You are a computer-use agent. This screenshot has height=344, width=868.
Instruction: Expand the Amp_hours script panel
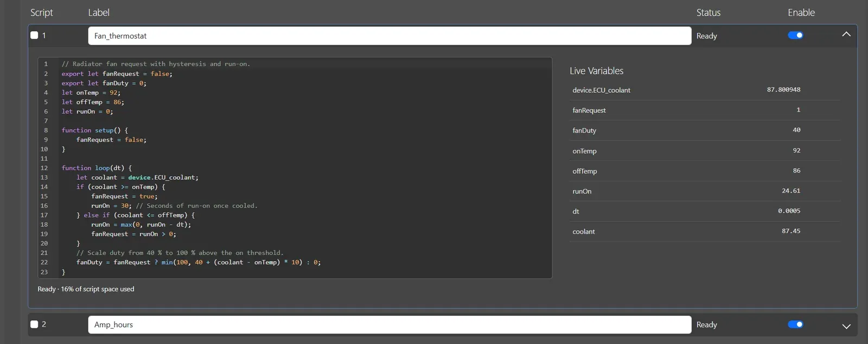click(x=846, y=326)
